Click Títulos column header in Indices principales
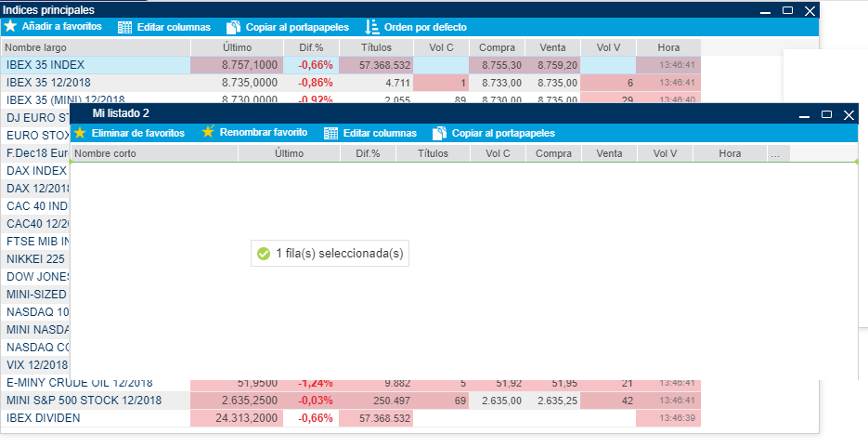868x447 pixels. point(376,47)
